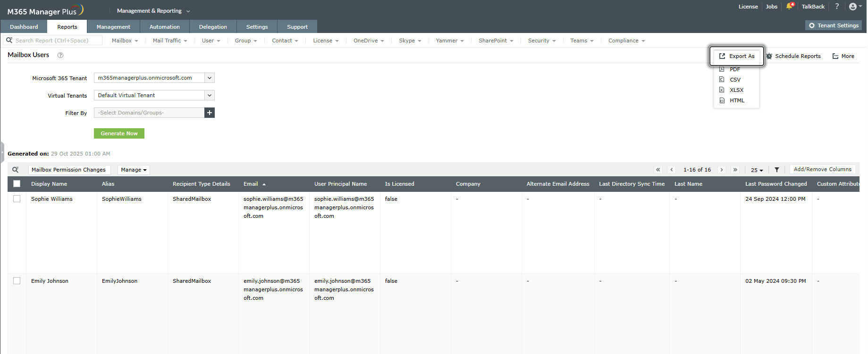The image size is (868, 354).
Task: Open the table filter funnel icon
Action: coord(777,170)
